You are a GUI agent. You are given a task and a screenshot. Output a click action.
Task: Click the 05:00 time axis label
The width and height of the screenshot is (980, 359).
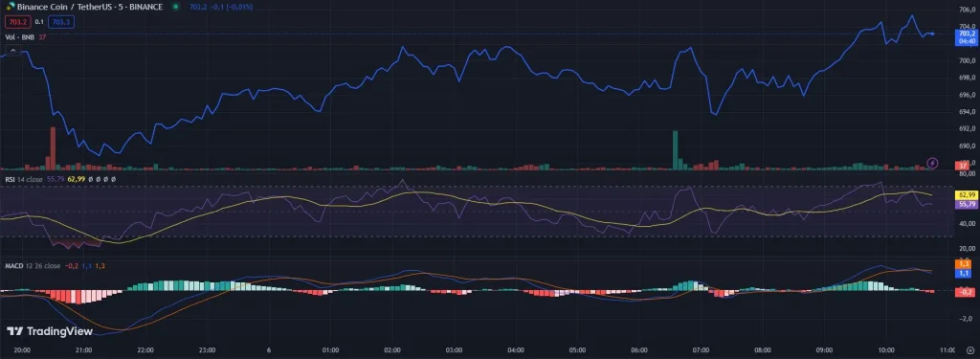click(x=577, y=350)
